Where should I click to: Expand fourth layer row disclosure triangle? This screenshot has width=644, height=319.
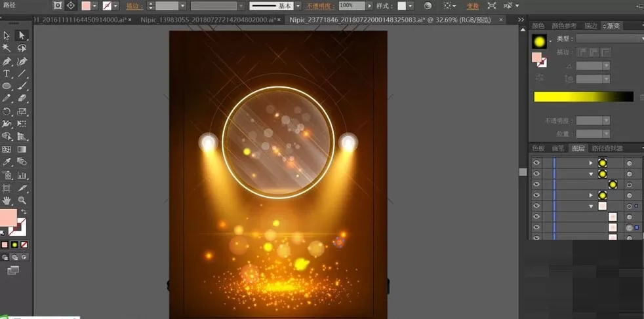[x=591, y=195]
